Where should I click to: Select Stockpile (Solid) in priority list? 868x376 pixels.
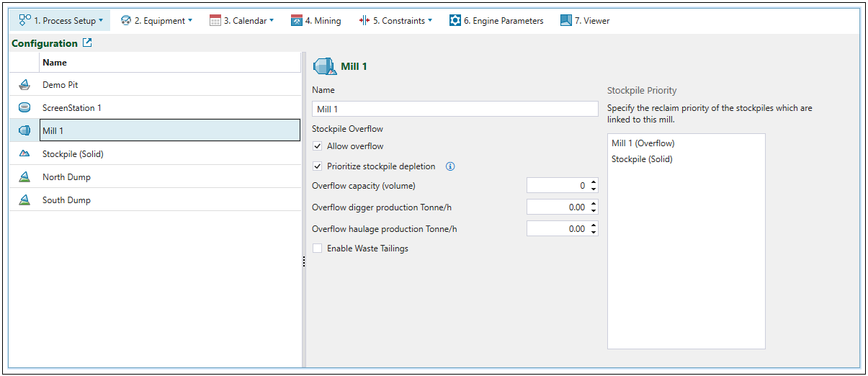642,159
